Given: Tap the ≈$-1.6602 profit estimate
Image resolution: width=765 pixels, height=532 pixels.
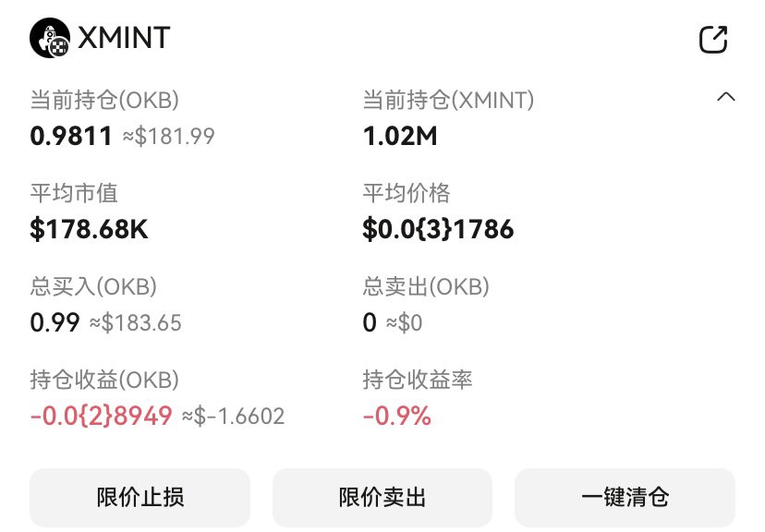Looking at the screenshot, I should pos(233,417).
